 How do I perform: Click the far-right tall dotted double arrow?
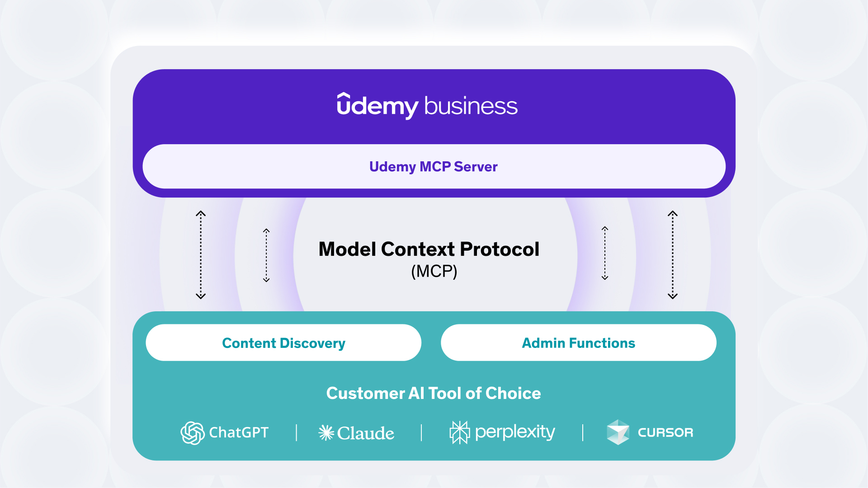point(673,255)
